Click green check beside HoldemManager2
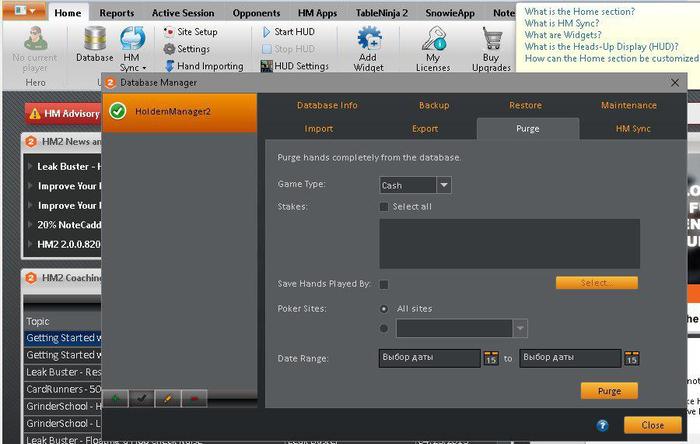 (x=118, y=112)
